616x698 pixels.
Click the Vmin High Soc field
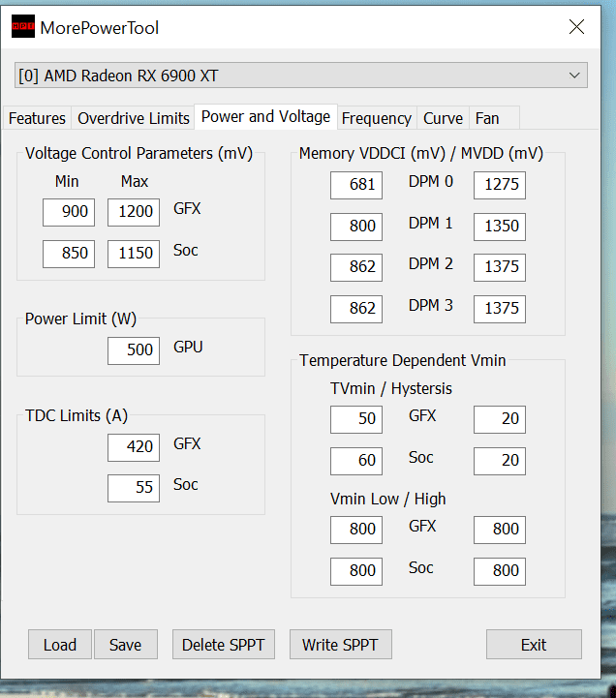[x=500, y=571]
